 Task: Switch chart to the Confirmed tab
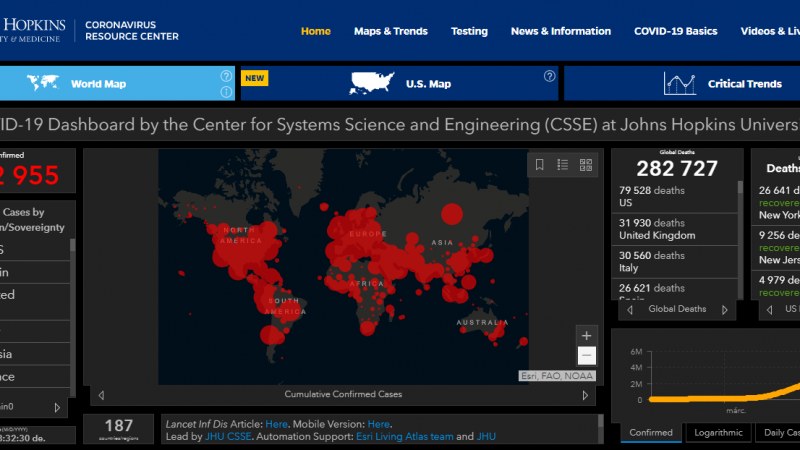point(651,433)
